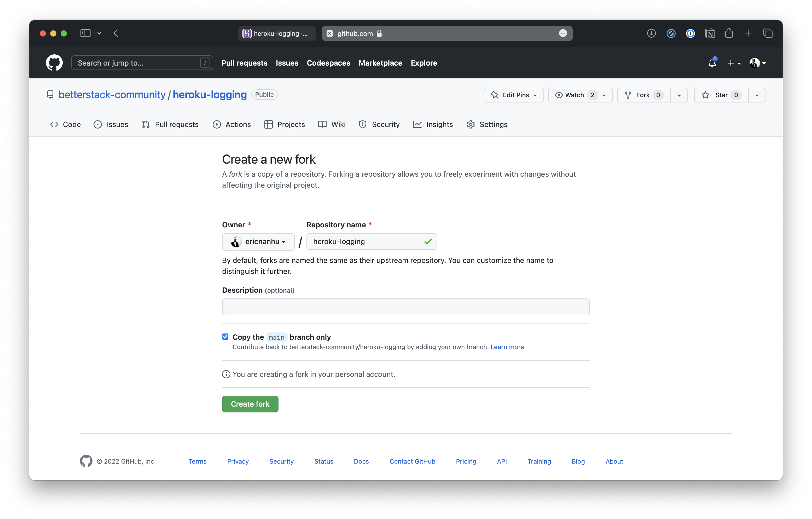Open the Learn more link

[x=507, y=347]
